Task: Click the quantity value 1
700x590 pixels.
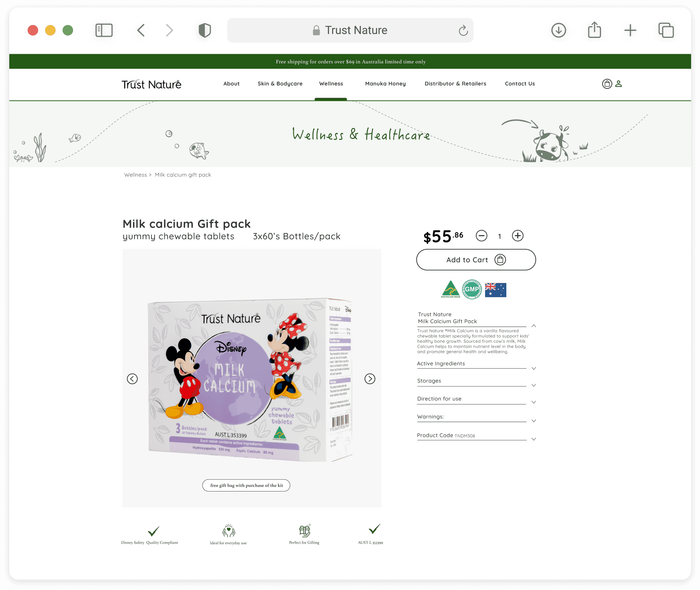Action: (x=500, y=236)
